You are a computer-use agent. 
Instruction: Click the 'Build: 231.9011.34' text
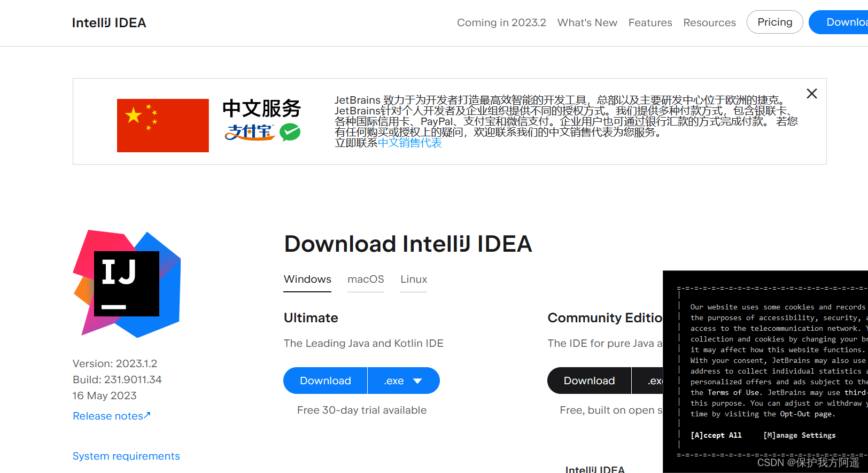tap(117, 379)
